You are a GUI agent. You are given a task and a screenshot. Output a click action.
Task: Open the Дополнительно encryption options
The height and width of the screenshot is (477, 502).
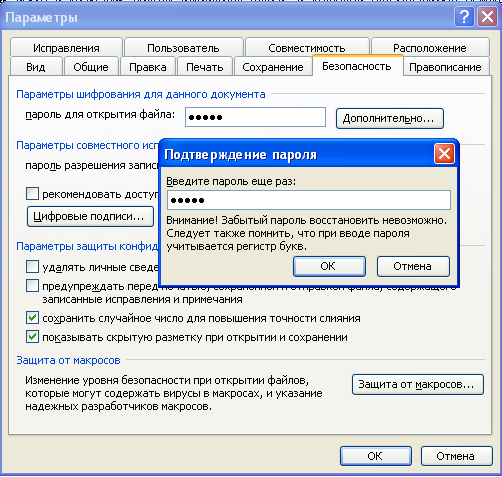pos(390,118)
